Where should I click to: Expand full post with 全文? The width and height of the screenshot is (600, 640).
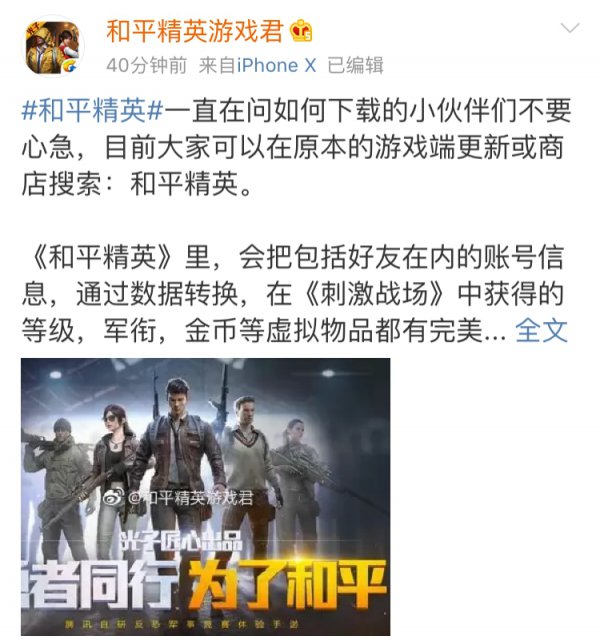point(541,331)
